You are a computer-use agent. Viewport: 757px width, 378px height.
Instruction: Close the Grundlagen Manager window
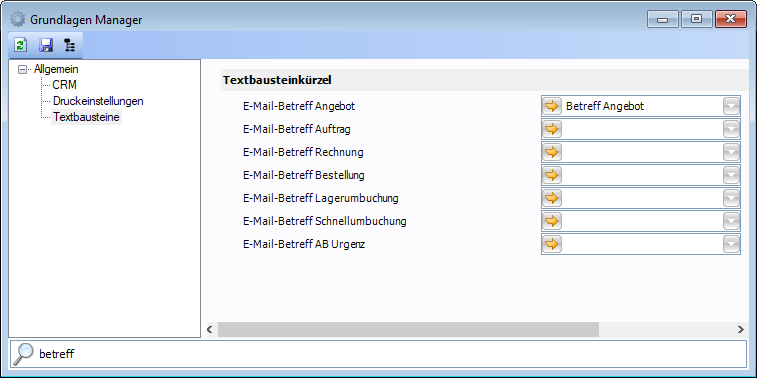pos(731,19)
